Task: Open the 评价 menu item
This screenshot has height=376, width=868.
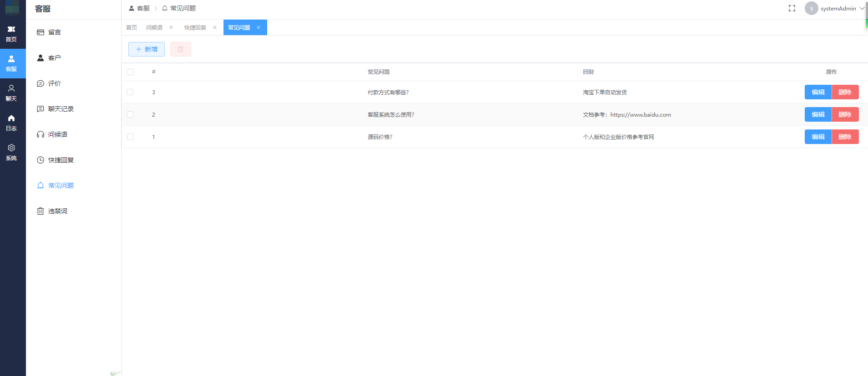Action: pyautogui.click(x=73, y=83)
